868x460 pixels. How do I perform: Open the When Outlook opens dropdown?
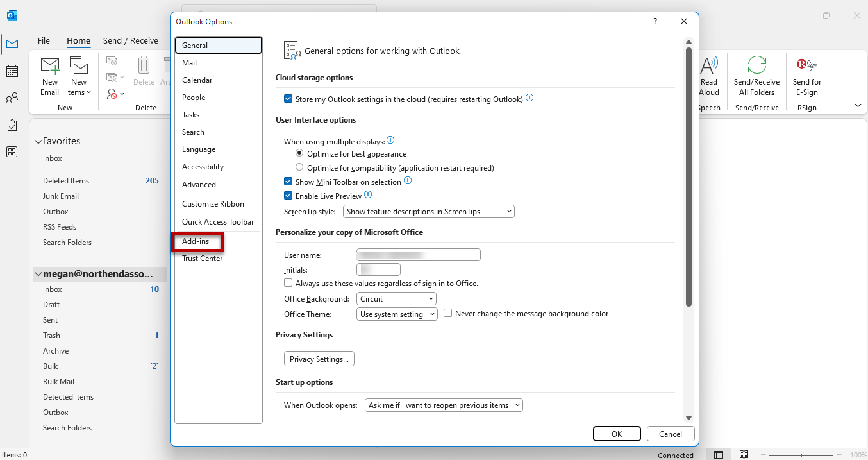pos(444,405)
